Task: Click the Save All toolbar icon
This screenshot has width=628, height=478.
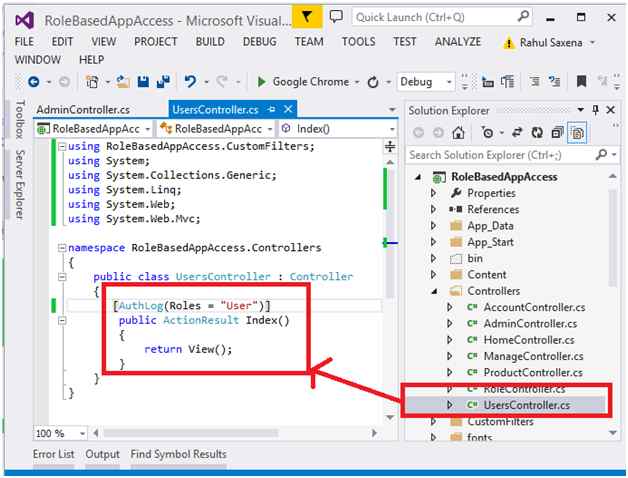Action: (163, 82)
